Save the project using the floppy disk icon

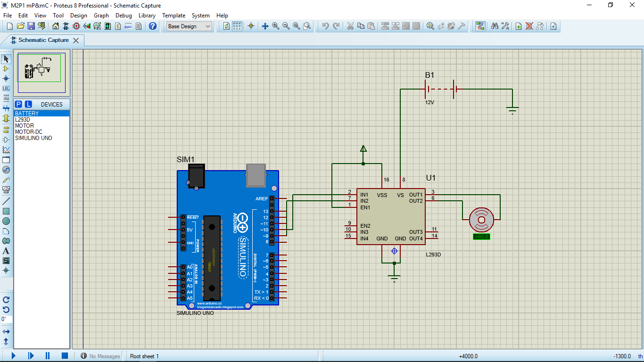[x=31, y=26]
